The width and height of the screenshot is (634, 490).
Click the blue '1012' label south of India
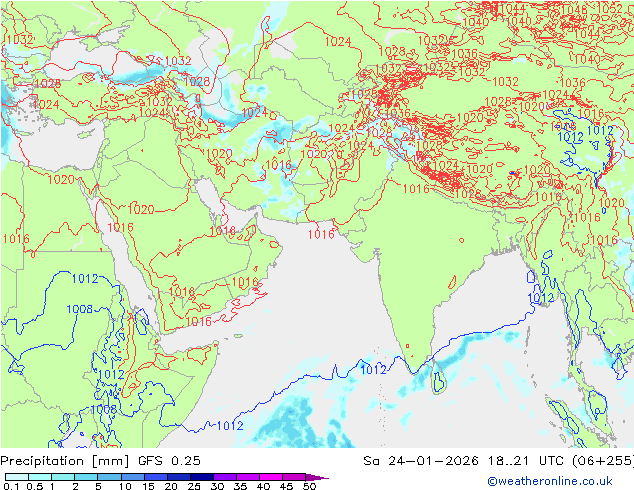373,370
